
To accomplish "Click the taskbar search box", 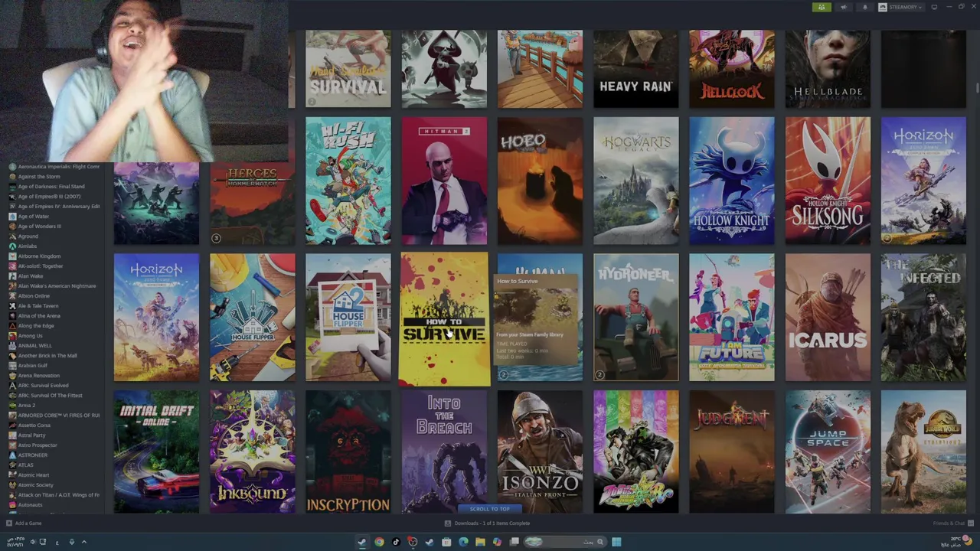I will click(565, 542).
